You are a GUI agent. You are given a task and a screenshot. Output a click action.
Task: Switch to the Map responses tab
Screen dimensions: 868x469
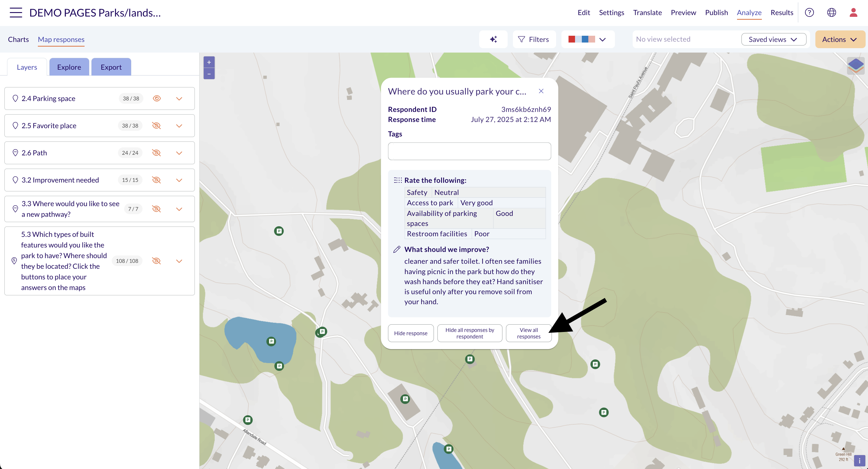61,39
